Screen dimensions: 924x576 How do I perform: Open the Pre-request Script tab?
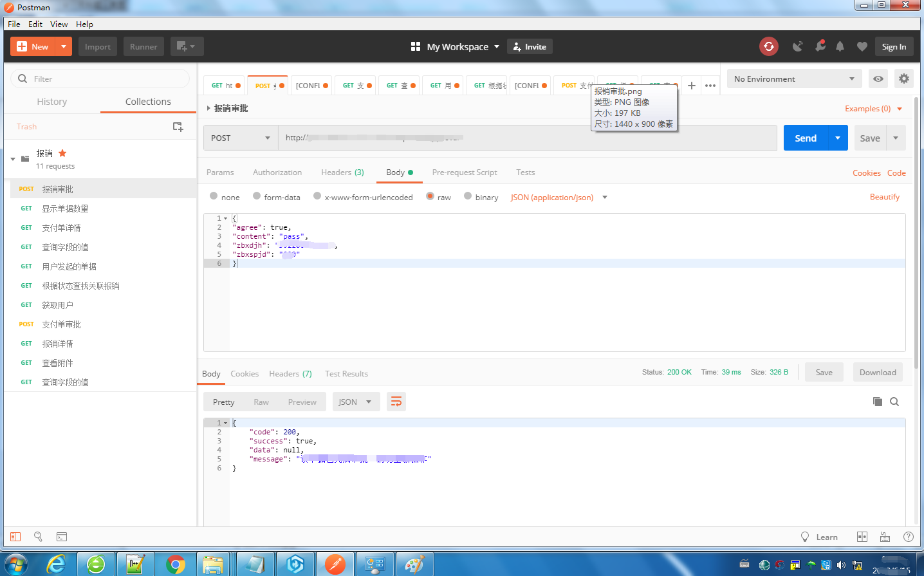464,172
